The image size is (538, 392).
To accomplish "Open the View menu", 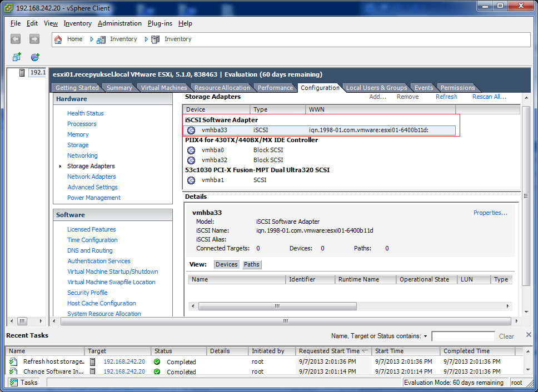I will pyautogui.click(x=51, y=23).
